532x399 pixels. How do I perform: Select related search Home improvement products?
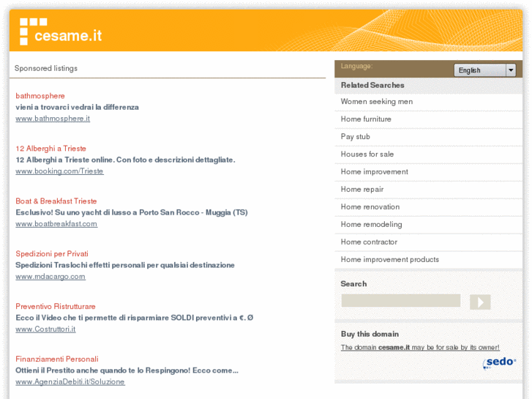(390, 259)
